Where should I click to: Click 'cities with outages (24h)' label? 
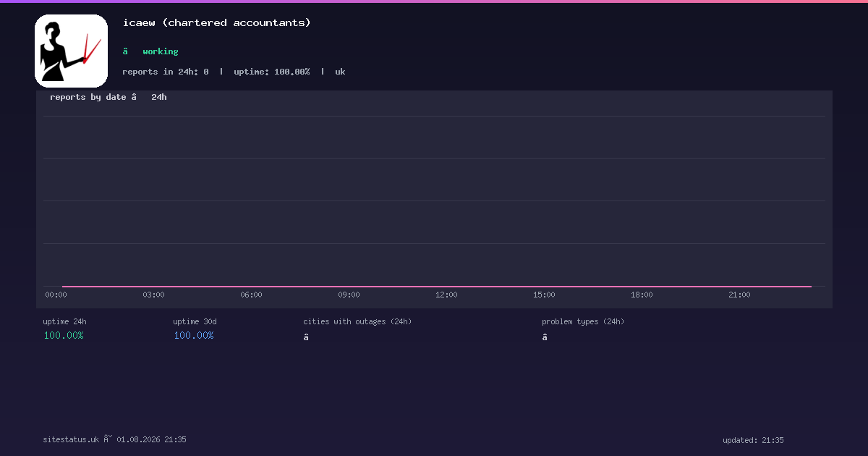(x=357, y=321)
